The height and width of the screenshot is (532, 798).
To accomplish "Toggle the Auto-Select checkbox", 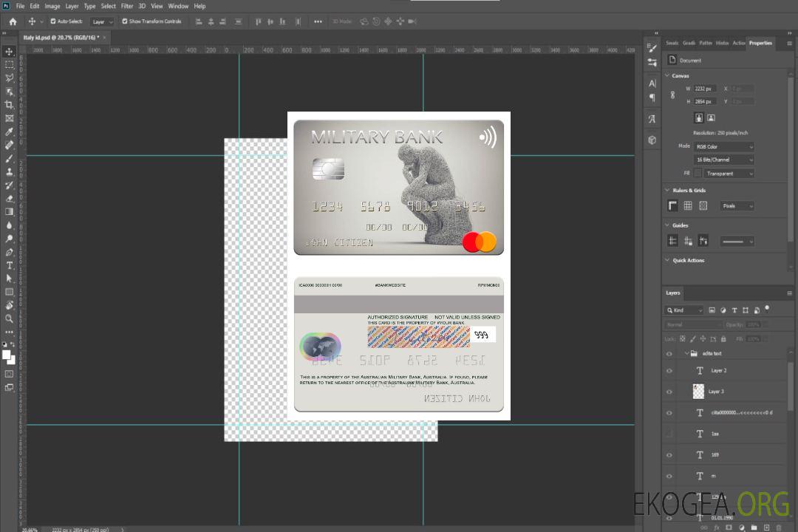I will tap(53, 21).
